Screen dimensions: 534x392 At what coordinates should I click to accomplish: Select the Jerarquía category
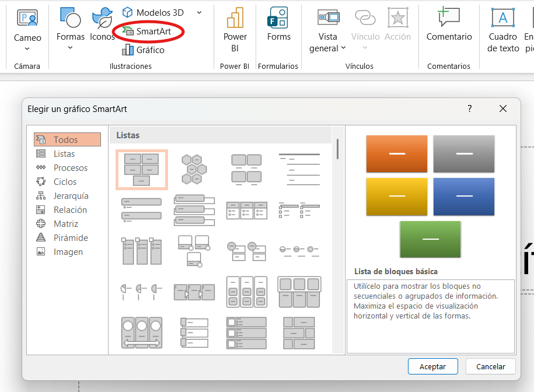click(x=68, y=195)
